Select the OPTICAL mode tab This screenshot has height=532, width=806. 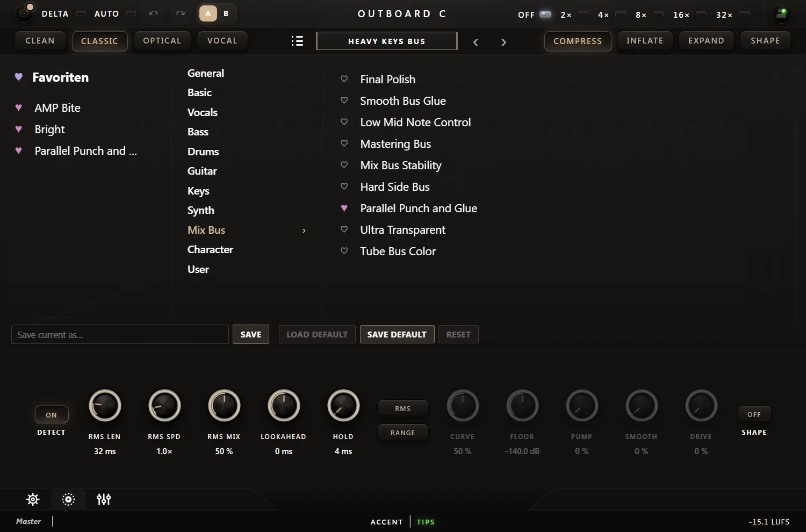pyautogui.click(x=162, y=41)
